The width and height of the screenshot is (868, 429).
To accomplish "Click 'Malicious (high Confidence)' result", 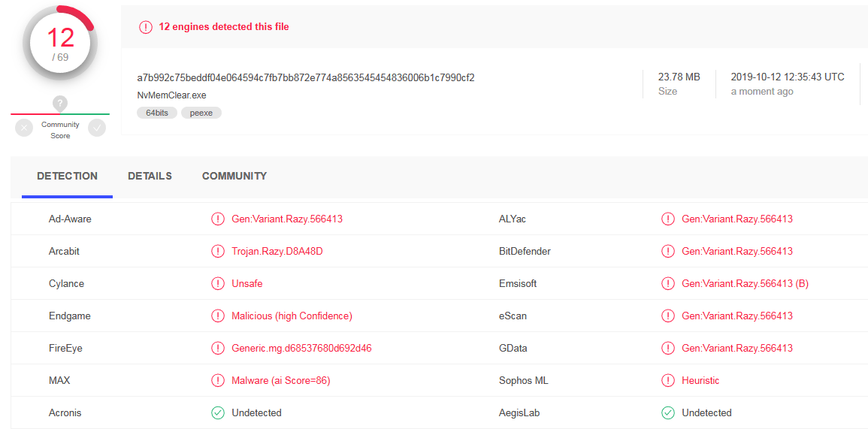I will coord(292,316).
